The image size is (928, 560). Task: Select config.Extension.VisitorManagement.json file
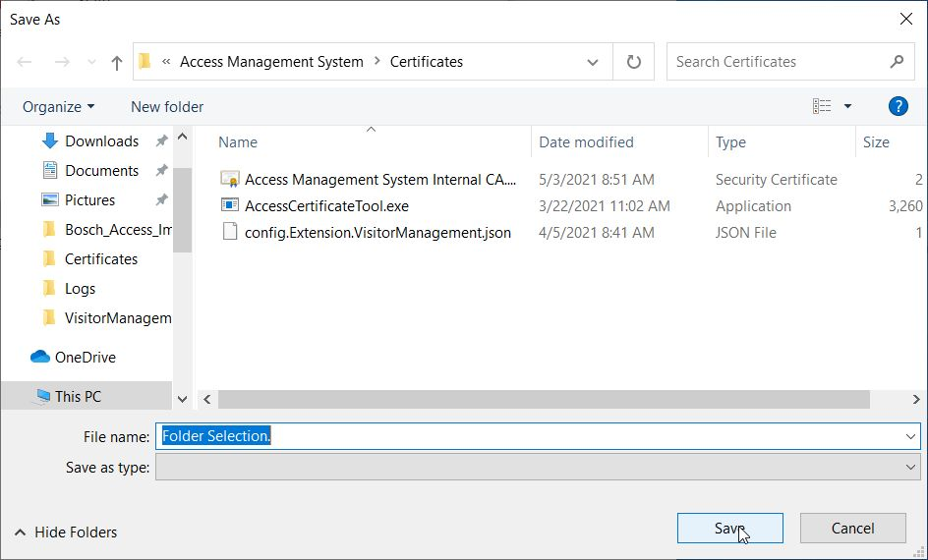(x=377, y=233)
